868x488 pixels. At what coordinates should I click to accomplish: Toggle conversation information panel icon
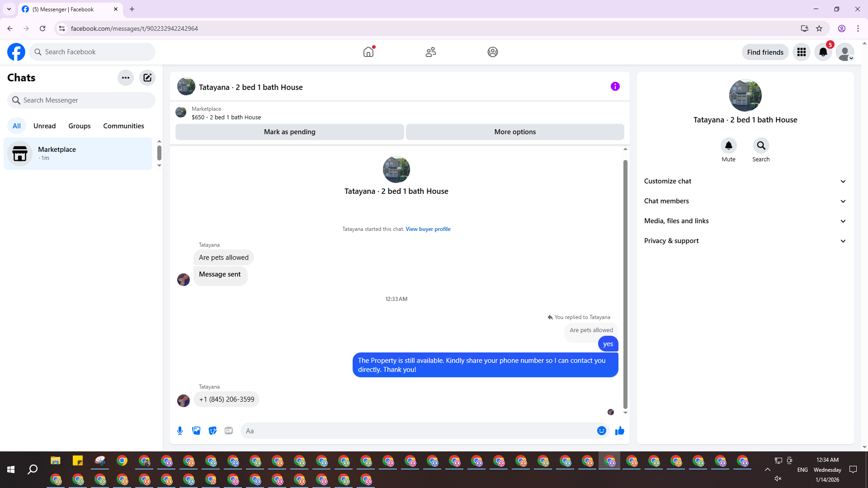pos(615,86)
